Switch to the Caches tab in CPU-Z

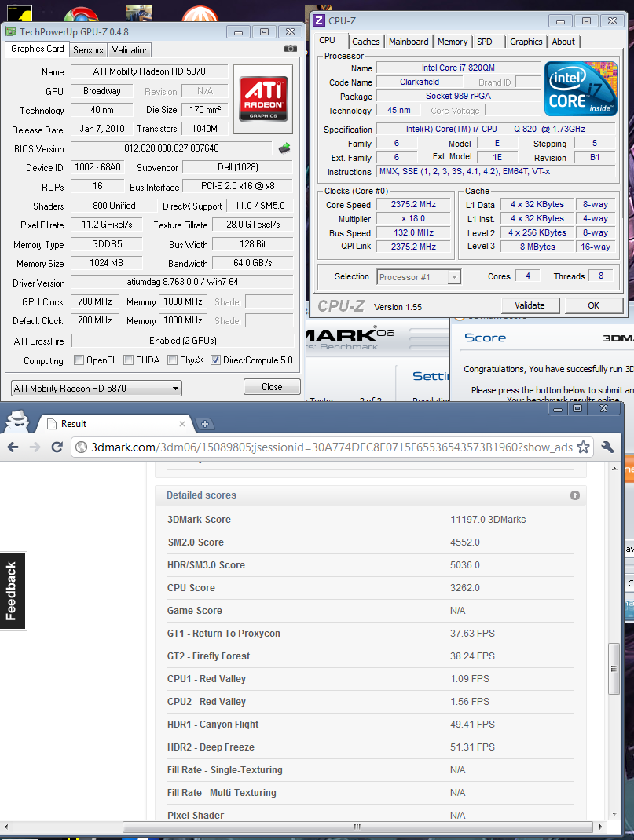[365, 42]
